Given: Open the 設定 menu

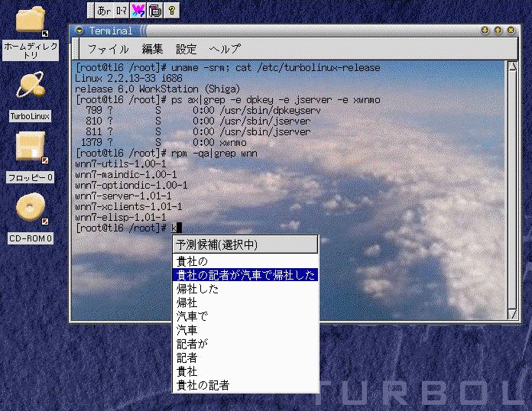Looking at the screenshot, I should [x=186, y=49].
